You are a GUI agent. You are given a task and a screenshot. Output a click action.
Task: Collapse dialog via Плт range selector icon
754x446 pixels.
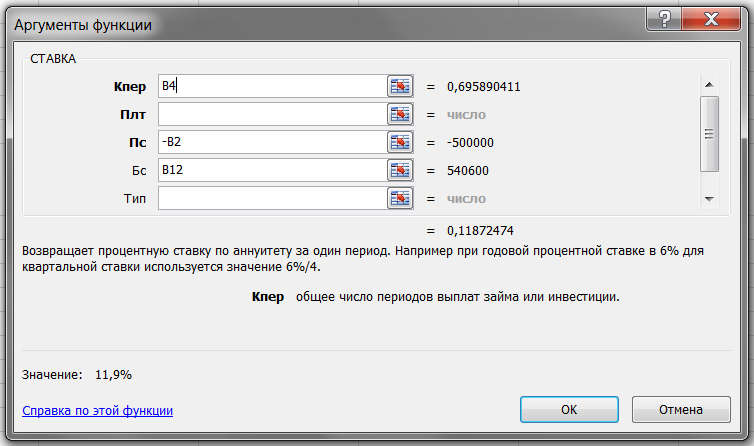pos(400,114)
